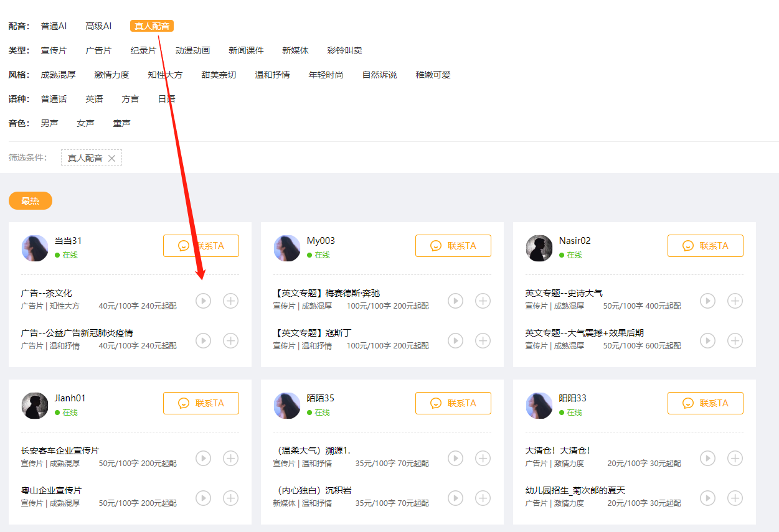Screen dimensions: 779x532
Task: Toggle off the selected 真人配音 filter
Action: (151, 26)
